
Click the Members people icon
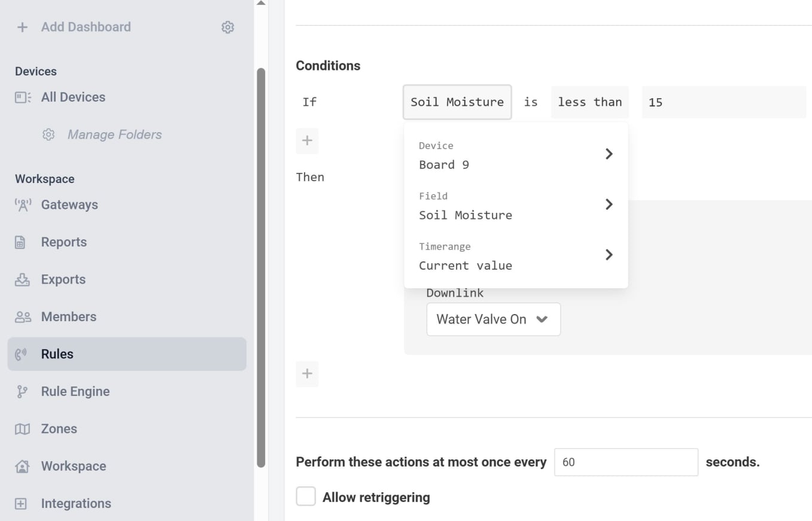point(23,317)
